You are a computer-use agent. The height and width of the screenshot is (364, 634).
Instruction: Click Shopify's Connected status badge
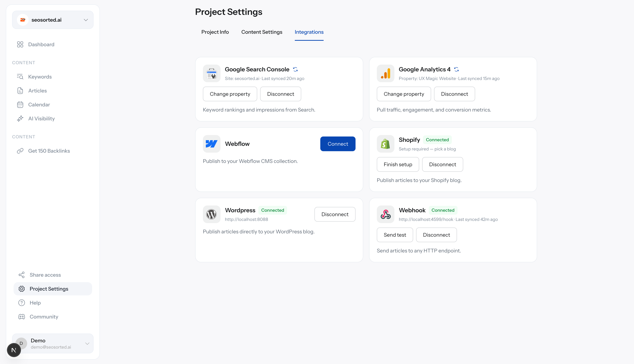click(x=437, y=140)
